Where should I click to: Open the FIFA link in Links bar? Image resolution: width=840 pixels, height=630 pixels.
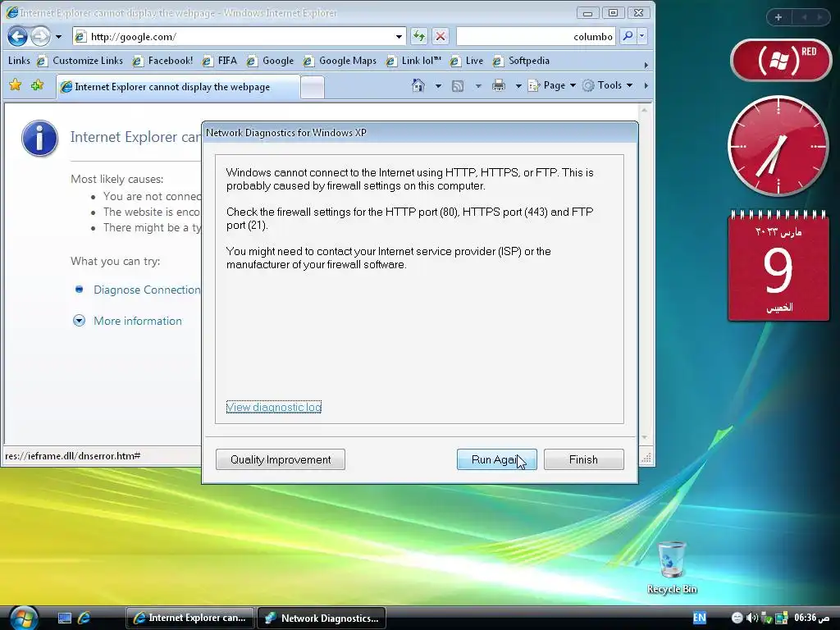tap(220, 61)
